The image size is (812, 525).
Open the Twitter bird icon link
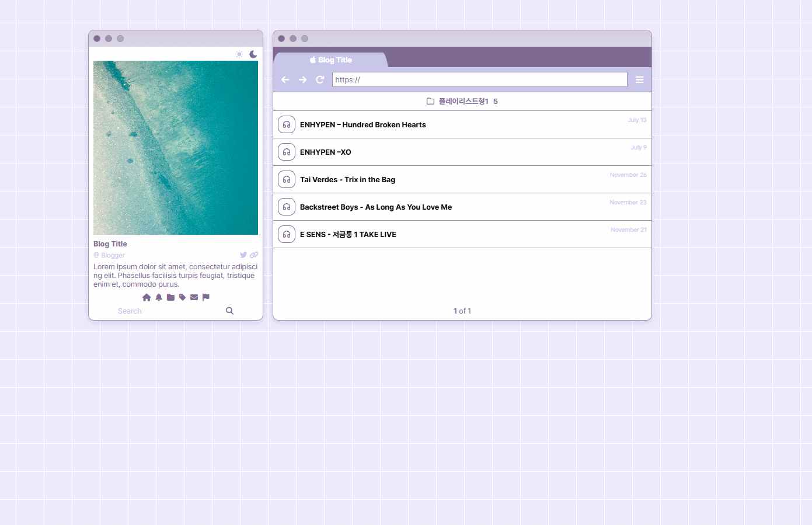[x=243, y=255]
